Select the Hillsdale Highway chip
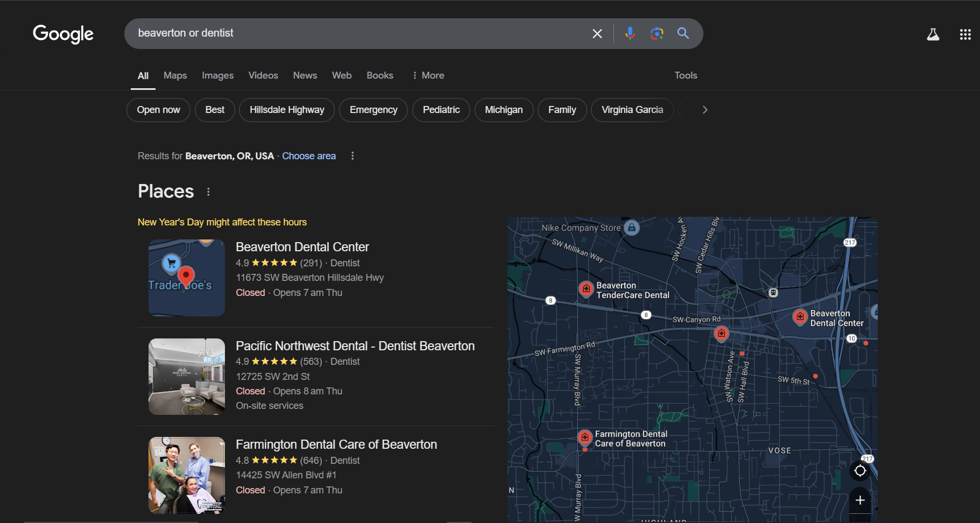This screenshot has width=980, height=523. tap(287, 110)
